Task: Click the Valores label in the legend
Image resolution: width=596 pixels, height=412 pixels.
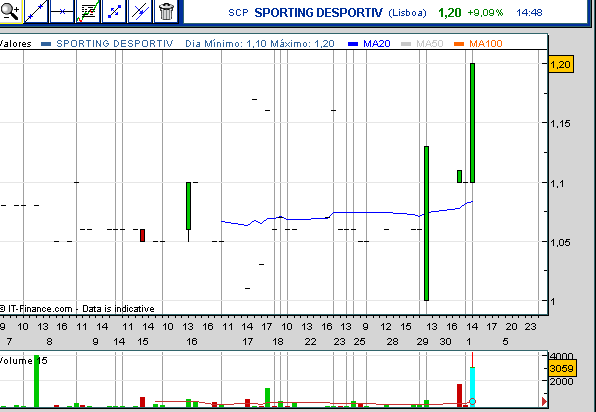Action: [x=16, y=43]
